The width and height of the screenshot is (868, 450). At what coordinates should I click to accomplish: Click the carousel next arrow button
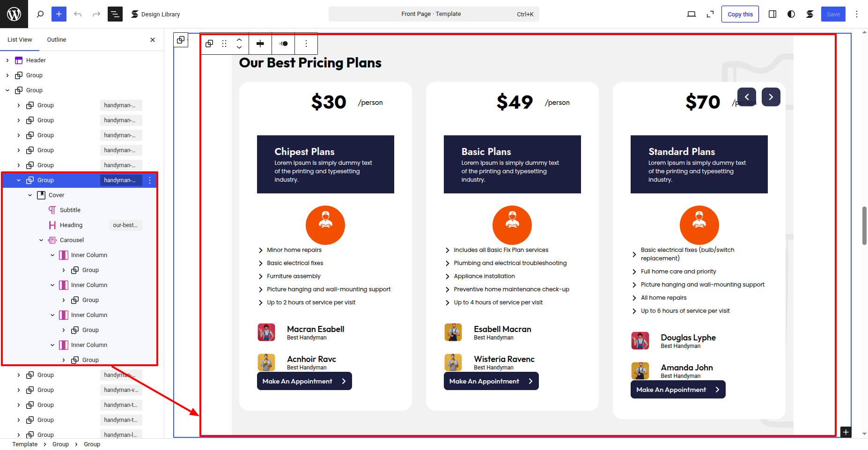coord(771,97)
